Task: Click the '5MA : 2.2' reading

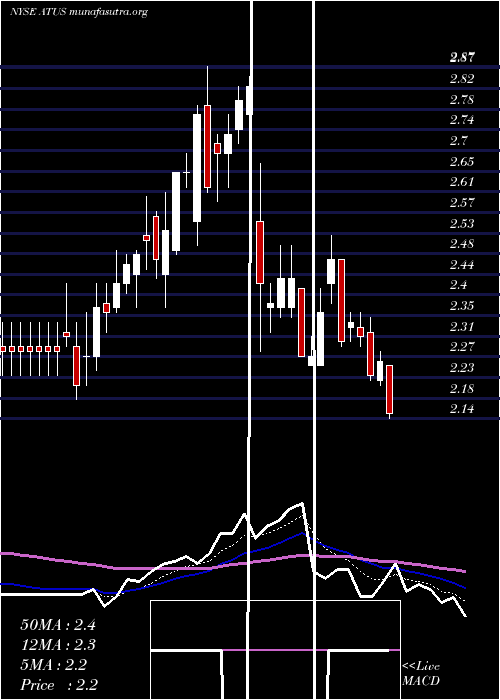Action: 54,665
